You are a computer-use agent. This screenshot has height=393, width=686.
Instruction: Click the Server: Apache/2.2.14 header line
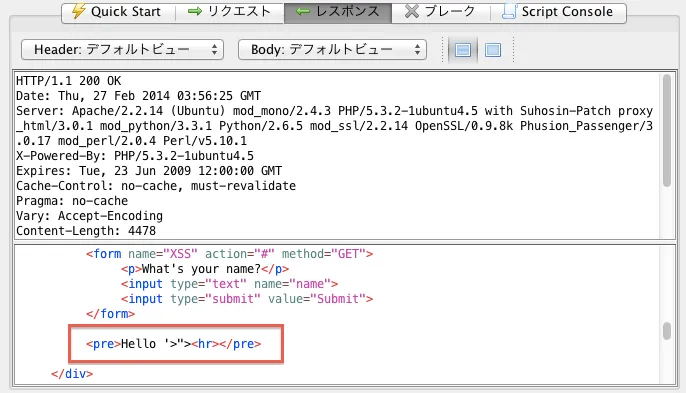click(335, 126)
